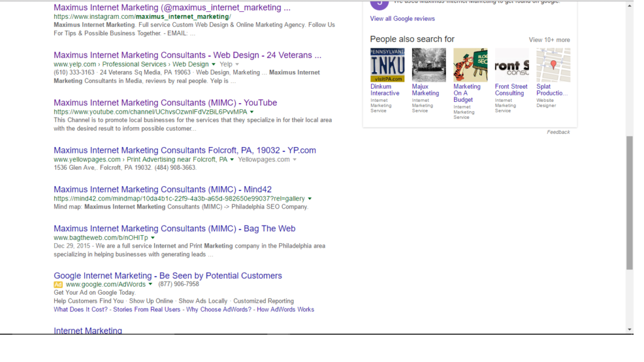The height and width of the screenshot is (362, 644).
Task: Open the Dinkum Interactive thumbnail image
Action: pos(387,65)
